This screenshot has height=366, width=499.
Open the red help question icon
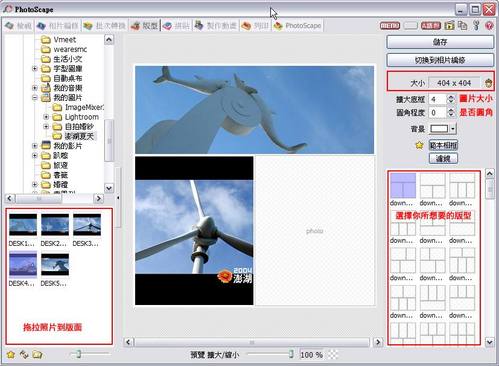489,26
